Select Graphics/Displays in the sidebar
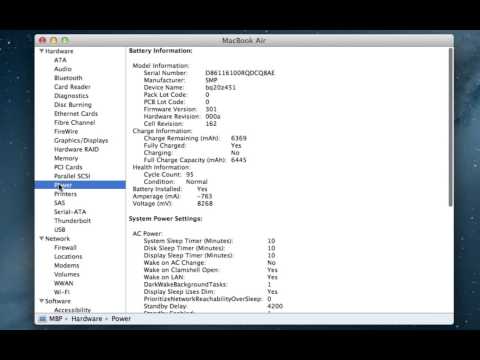This screenshot has width=480, height=360. (x=81, y=140)
